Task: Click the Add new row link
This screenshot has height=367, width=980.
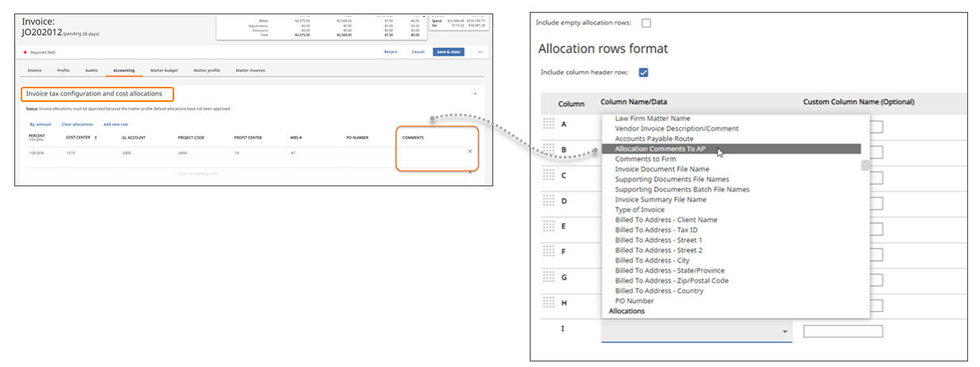Action: pyautogui.click(x=115, y=124)
